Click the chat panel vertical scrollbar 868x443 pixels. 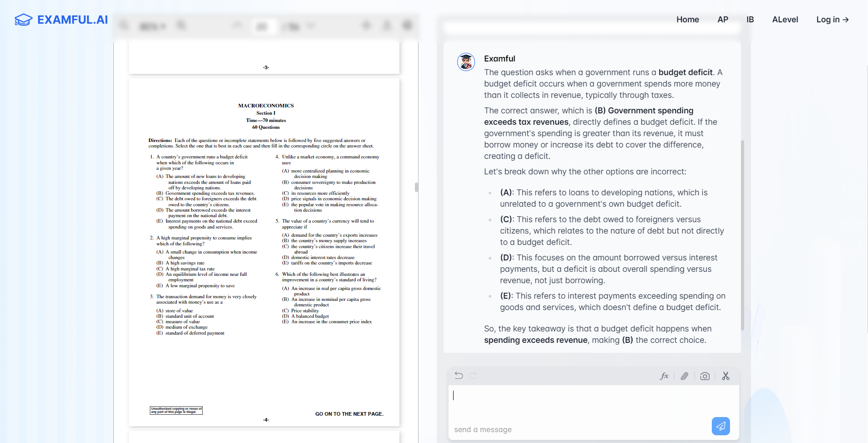click(742, 235)
